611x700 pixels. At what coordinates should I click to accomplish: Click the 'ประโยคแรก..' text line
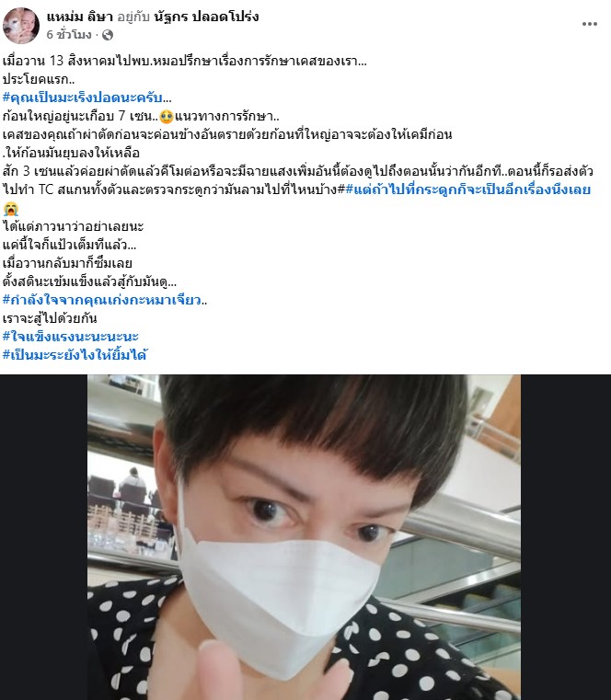[x=39, y=79]
